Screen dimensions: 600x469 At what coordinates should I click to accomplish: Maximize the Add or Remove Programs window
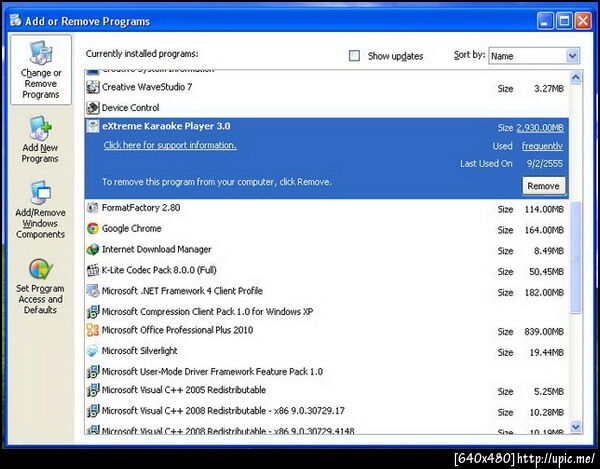[564, 21]
